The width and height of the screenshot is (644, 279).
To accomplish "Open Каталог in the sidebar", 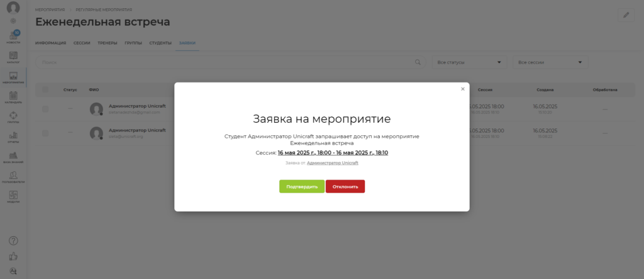I will click(x=13, y=57).
